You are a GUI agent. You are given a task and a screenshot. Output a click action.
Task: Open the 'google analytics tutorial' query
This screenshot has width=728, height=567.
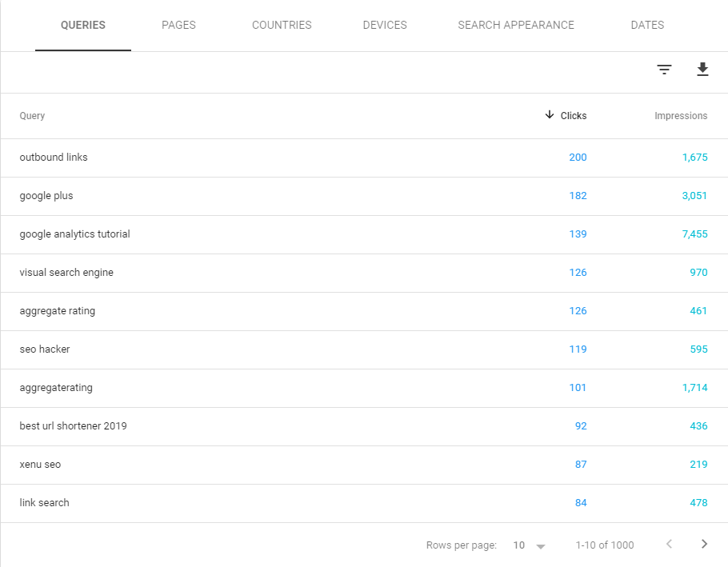74,234
